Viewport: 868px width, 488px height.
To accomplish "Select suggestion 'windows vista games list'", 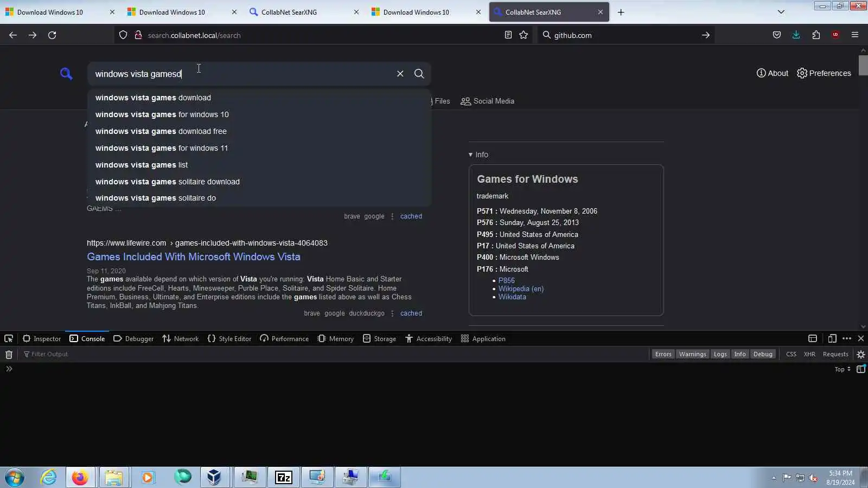I will pyautogui.click(x=259, y=165).
